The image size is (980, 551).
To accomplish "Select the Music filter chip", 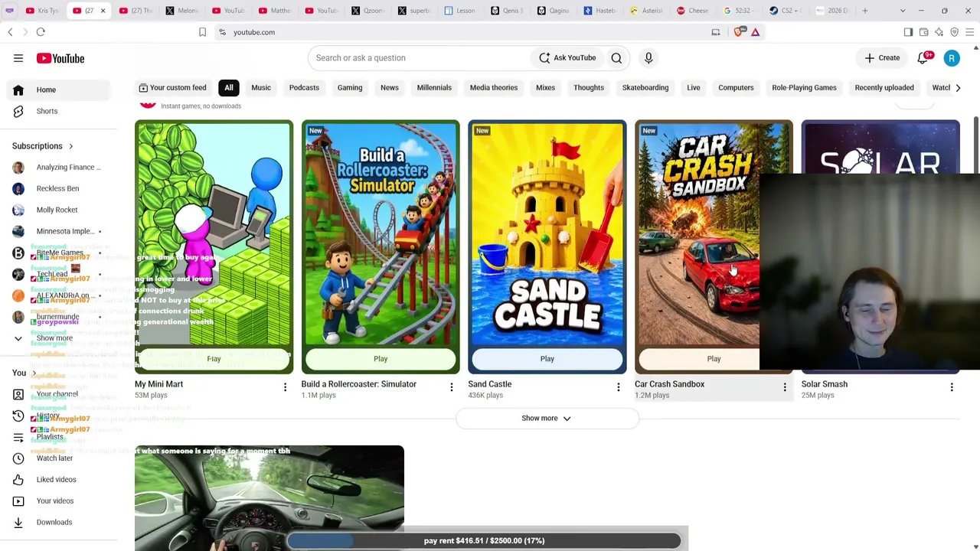I will coord(261,88).
